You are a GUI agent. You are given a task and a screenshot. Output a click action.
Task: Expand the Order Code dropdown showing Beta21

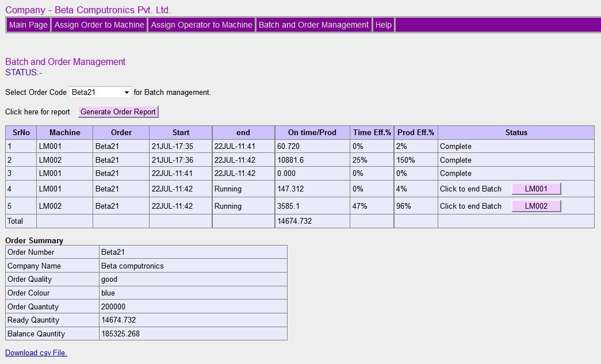coord(101,92)
